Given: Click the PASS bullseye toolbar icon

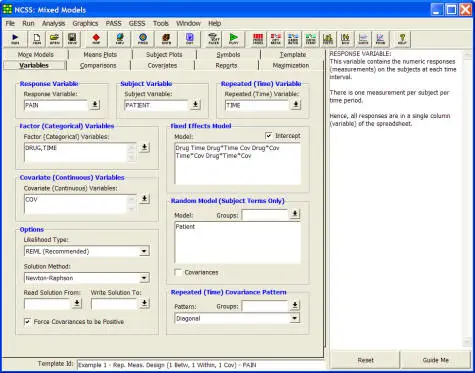Looking at the screenshot, I should (x=143, y=39).
